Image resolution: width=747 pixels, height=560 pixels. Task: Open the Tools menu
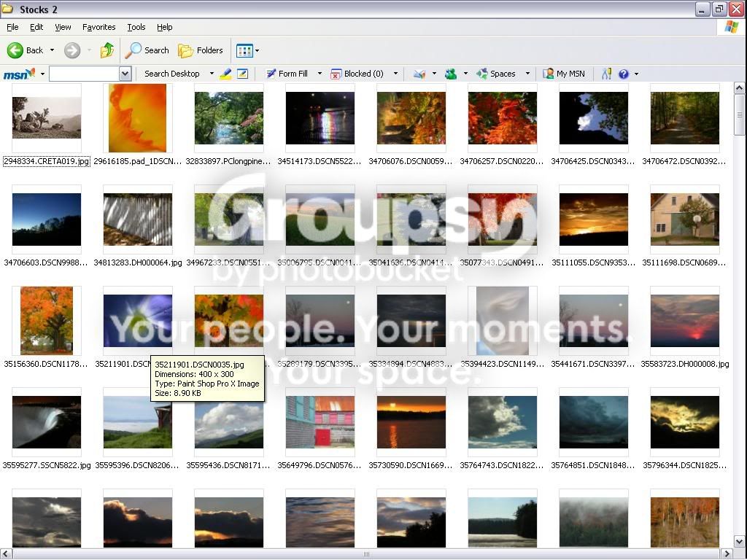point(136,27)
